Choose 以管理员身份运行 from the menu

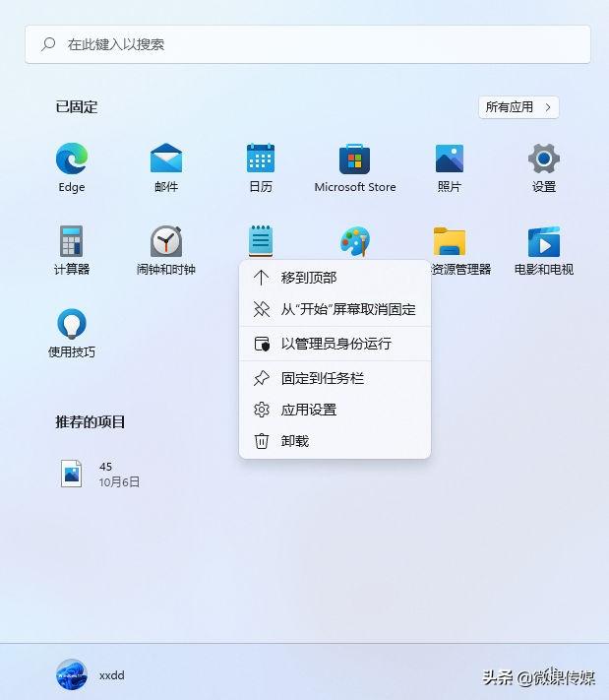(335, 344)
